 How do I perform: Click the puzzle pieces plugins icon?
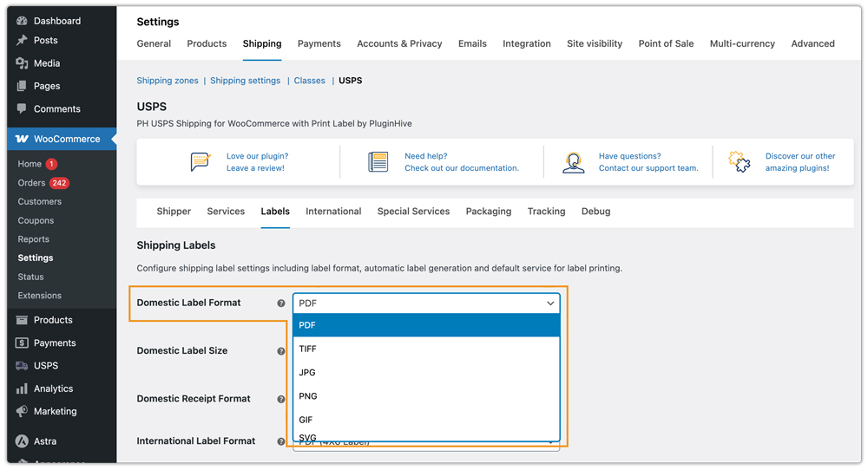point(739,162)
